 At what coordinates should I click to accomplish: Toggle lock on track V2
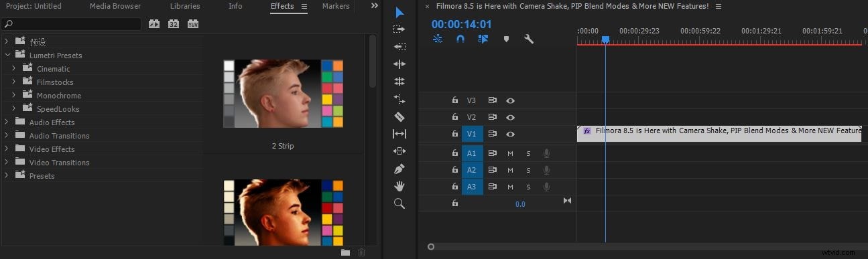tap(455, 117)
